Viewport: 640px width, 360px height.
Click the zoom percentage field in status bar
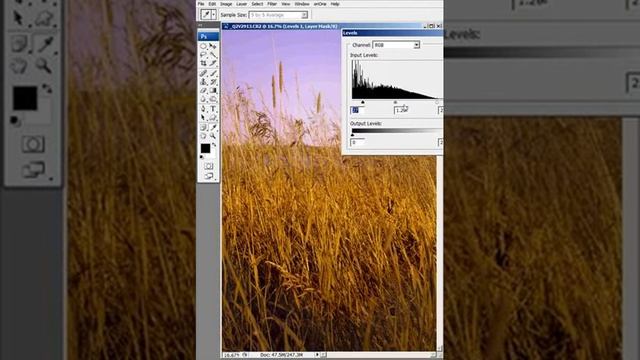pos(232,355)
